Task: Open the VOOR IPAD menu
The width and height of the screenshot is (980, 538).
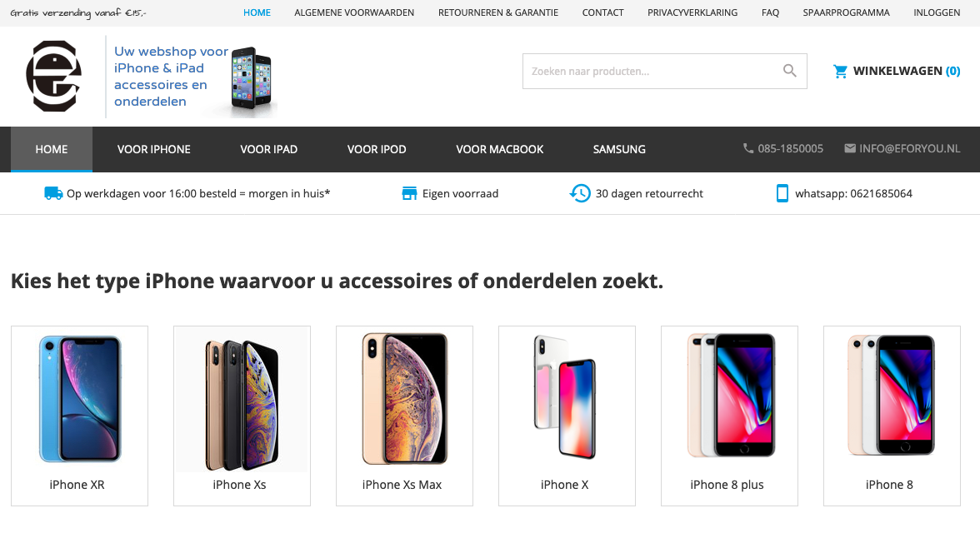Action: [x=268, y=149]
